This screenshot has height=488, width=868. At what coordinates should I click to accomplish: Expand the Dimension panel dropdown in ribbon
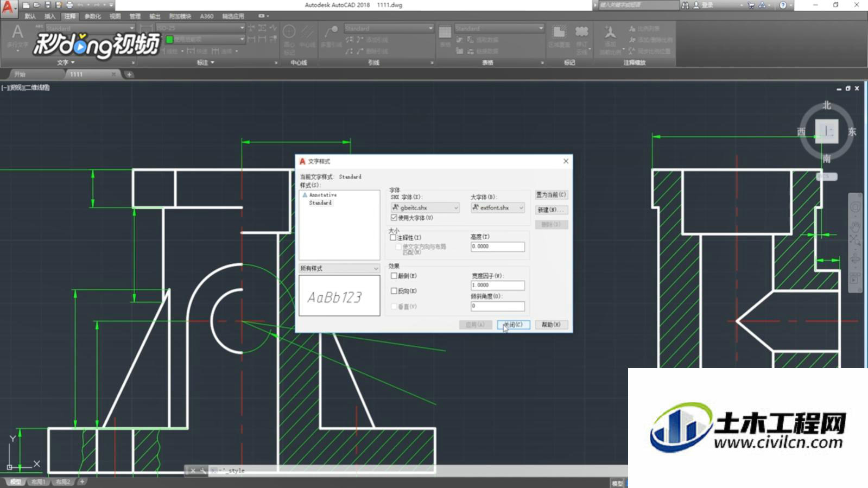click(206, 62)
